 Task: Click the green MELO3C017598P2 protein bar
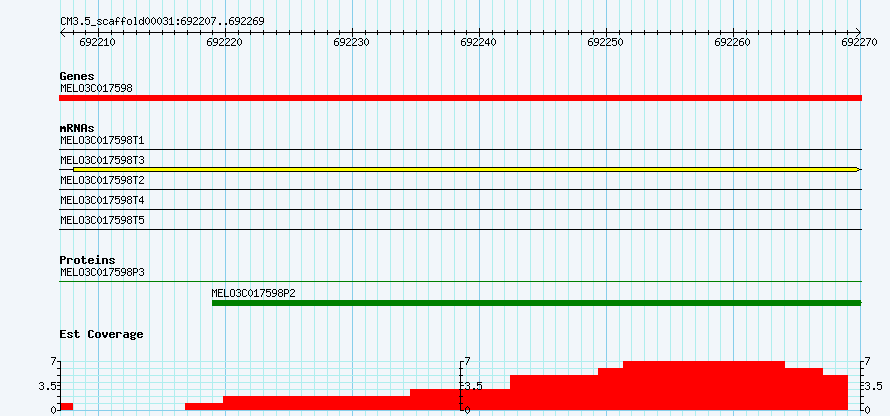(x=536, y=303)
